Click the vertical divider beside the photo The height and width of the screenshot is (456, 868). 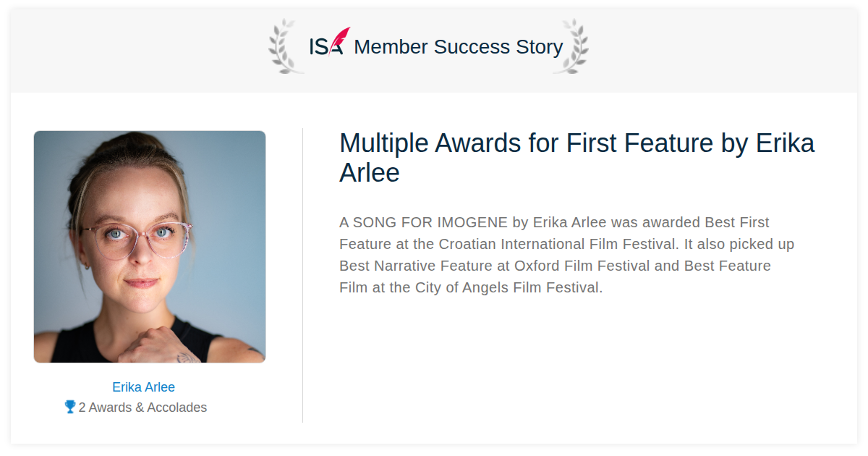click(302, 275)
